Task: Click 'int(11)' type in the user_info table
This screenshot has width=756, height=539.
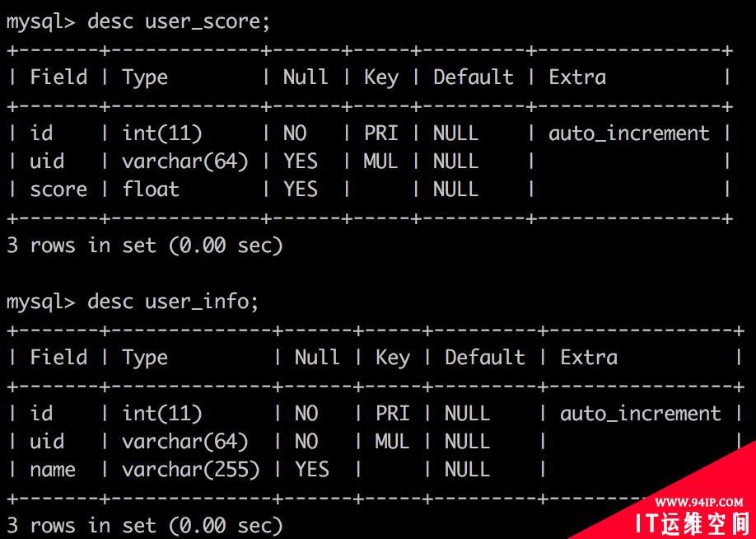Action: tap(162, 414)
